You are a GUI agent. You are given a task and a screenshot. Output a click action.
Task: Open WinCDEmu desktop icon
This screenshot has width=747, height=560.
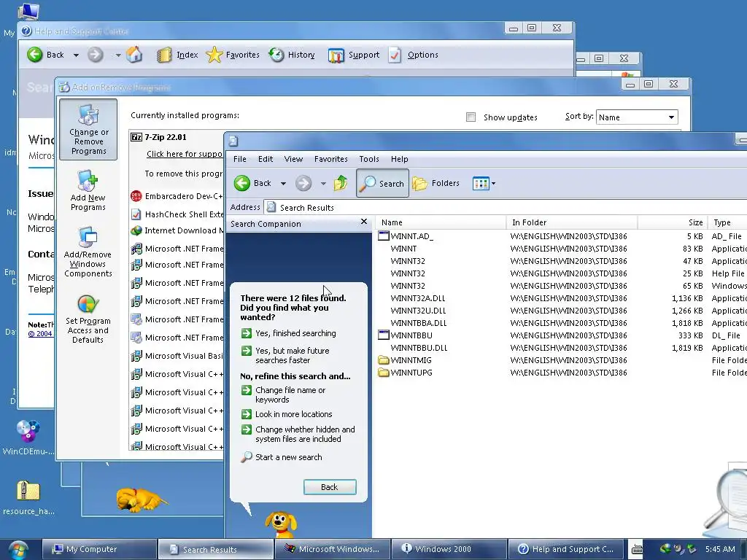click(28, 438)
